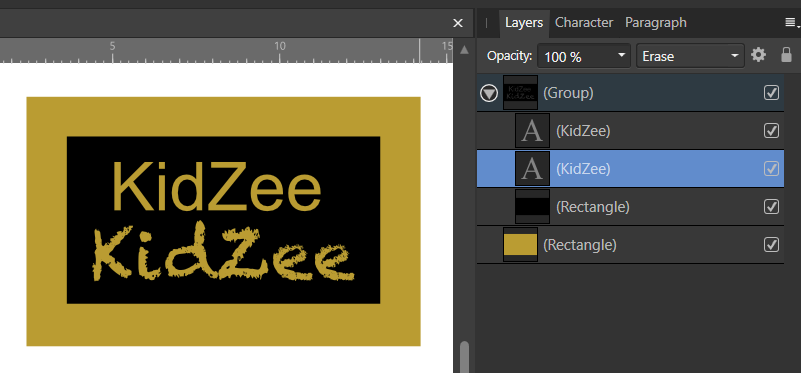Switch to the Paragraph tab
The height and width of the screenshot is (373, 801).
tap(656, 23)
